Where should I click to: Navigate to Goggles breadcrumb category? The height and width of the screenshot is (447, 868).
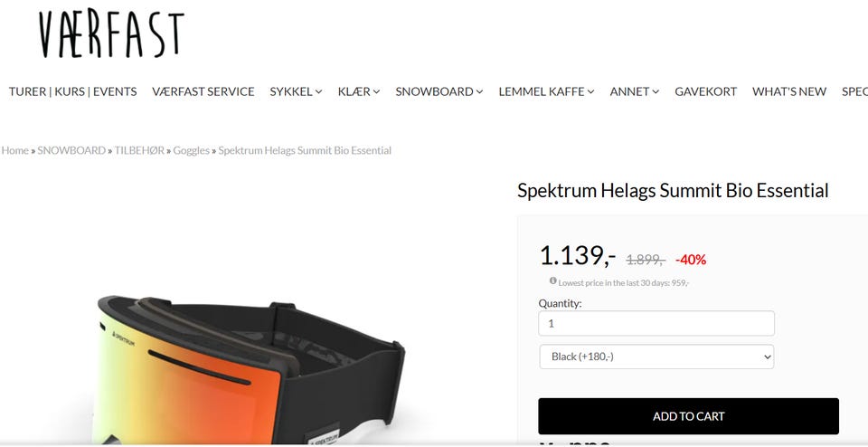point(192,150)
